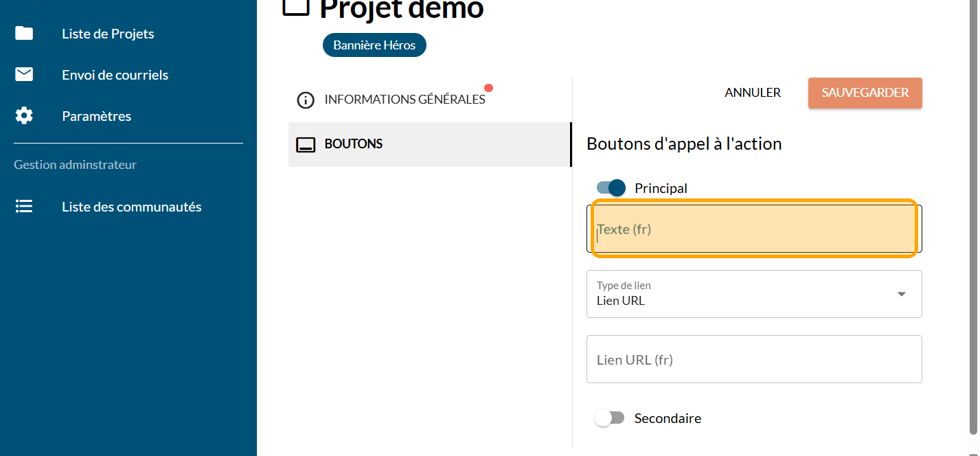This screenshot has height=456, width=980.
Task: Click the Bannière Héros chip
Action: tap(374, 45)
